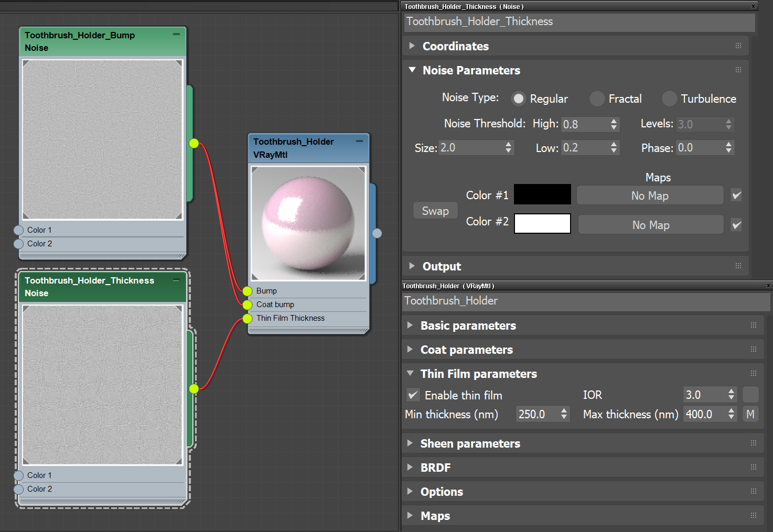Click the grip icon on the Noise Parameters rollout
The image size is (773, 532).
738,70
